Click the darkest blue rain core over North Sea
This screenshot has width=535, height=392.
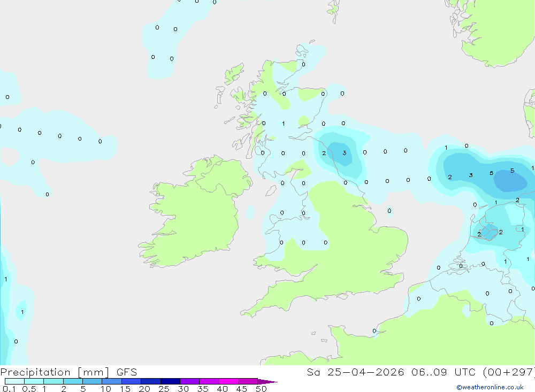510,181
